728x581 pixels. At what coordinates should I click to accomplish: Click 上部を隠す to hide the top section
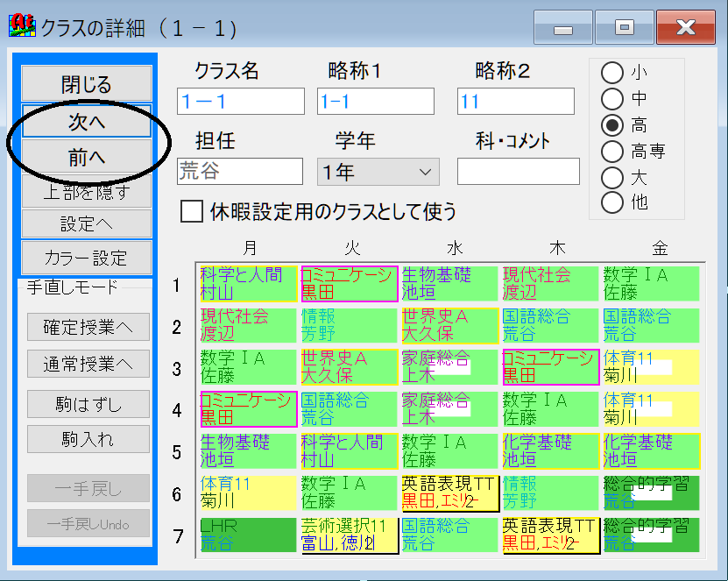point(87,191)
